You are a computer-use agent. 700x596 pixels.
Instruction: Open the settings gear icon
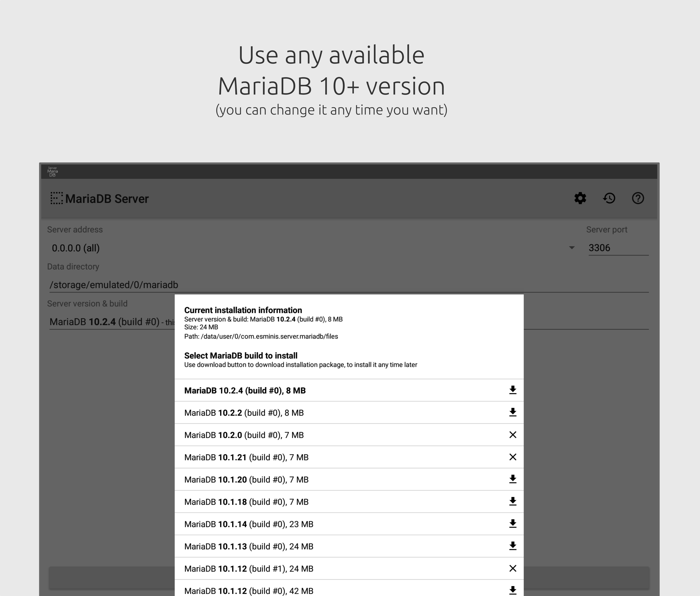coord(580,198)
